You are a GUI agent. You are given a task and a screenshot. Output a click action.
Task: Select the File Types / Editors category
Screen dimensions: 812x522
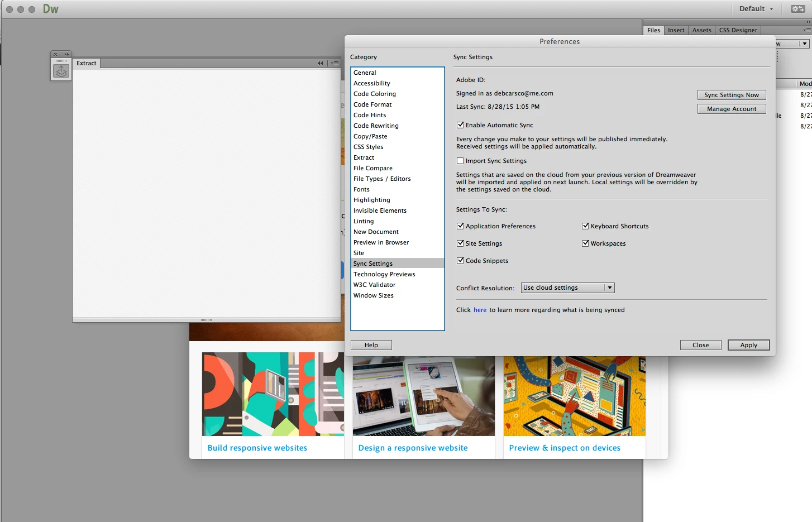click(x=398, y=179)
